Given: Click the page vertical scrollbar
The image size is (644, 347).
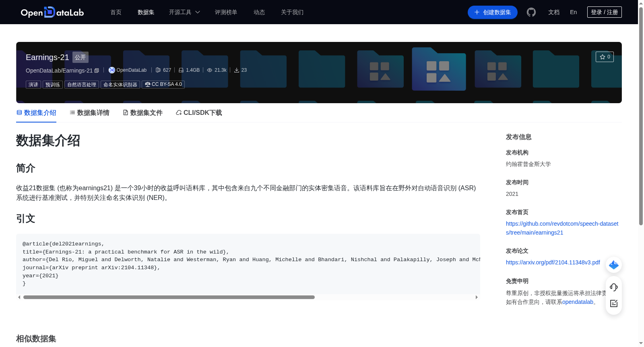Looking at the screenshot, I should (641, 116).
